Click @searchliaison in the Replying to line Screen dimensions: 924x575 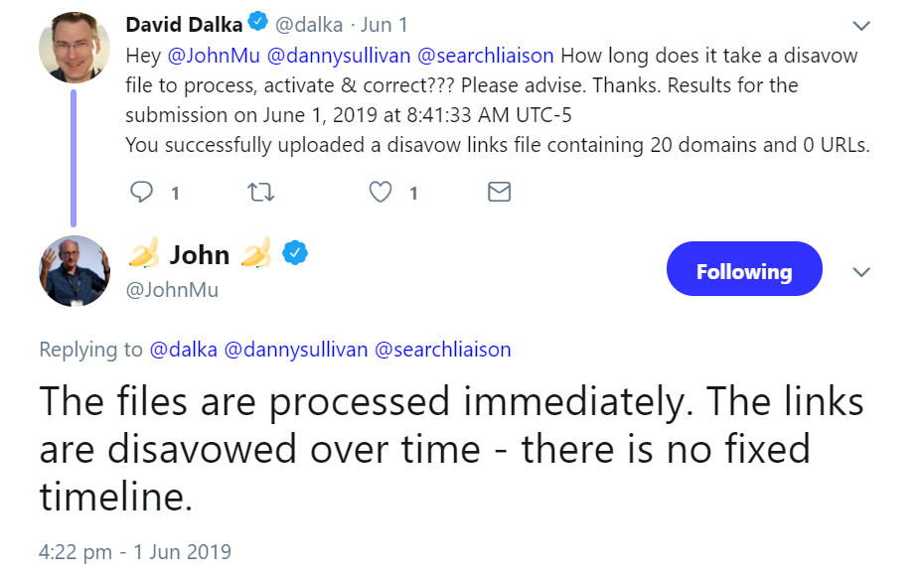coord(441,349)
